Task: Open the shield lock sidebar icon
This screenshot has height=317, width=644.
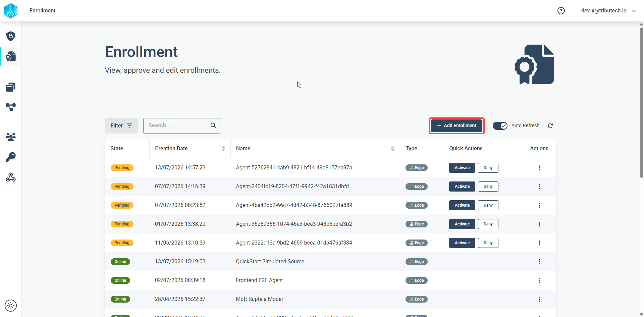Action: pyautogui.click(x=11, y=36)
